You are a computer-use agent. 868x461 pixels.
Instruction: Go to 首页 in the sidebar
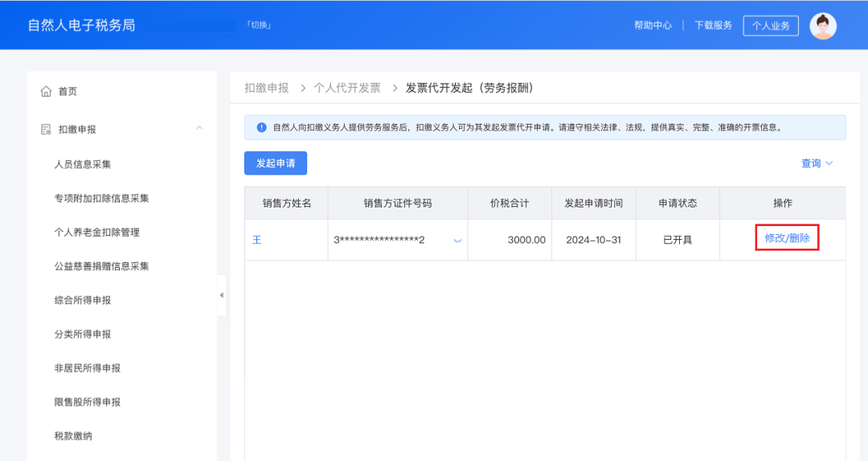[68, 92]
